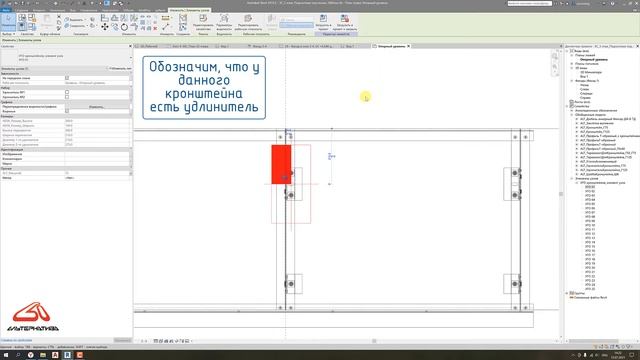Open the Справка по свойствам link
The image size is (640, 360).
coord(16,340)
